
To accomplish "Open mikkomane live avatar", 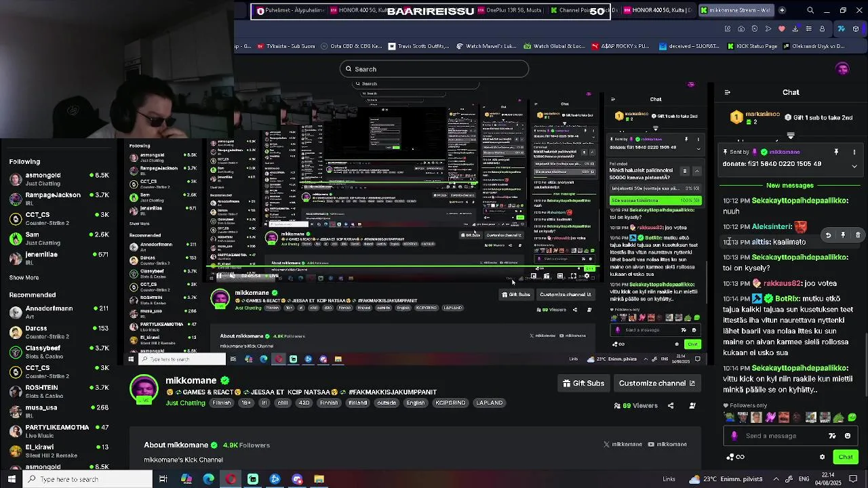I will click(144, 389).
